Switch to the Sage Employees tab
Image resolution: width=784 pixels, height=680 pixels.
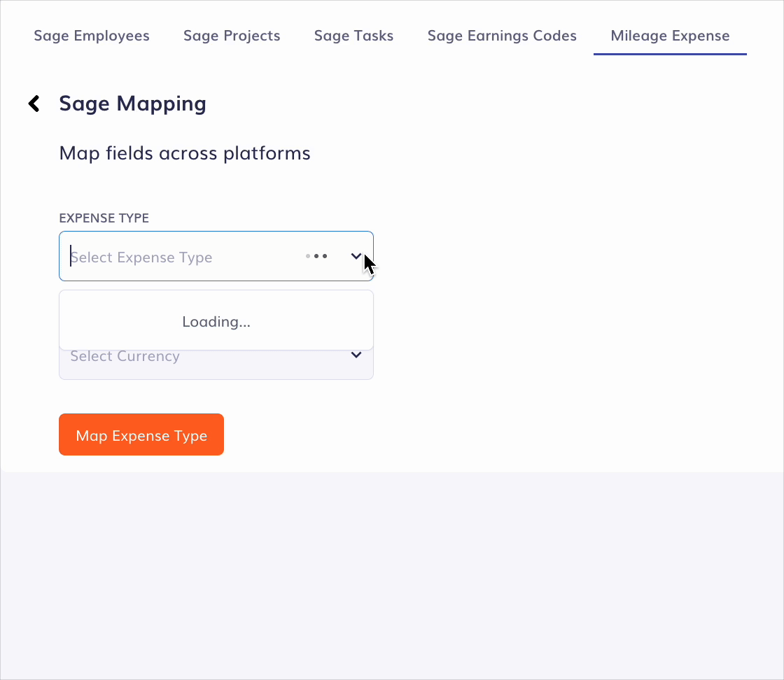(91, 35)
